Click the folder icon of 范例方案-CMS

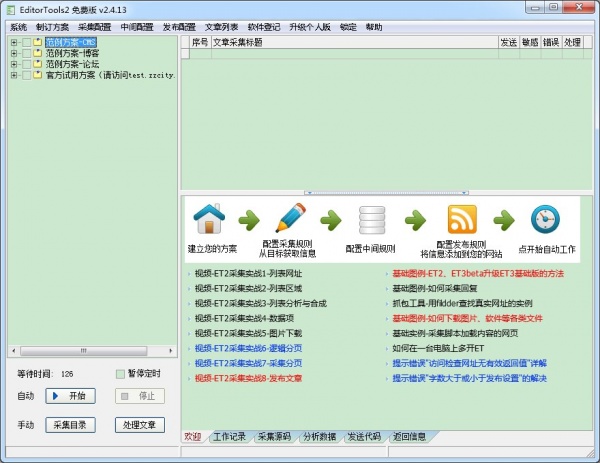pos(38,42)
